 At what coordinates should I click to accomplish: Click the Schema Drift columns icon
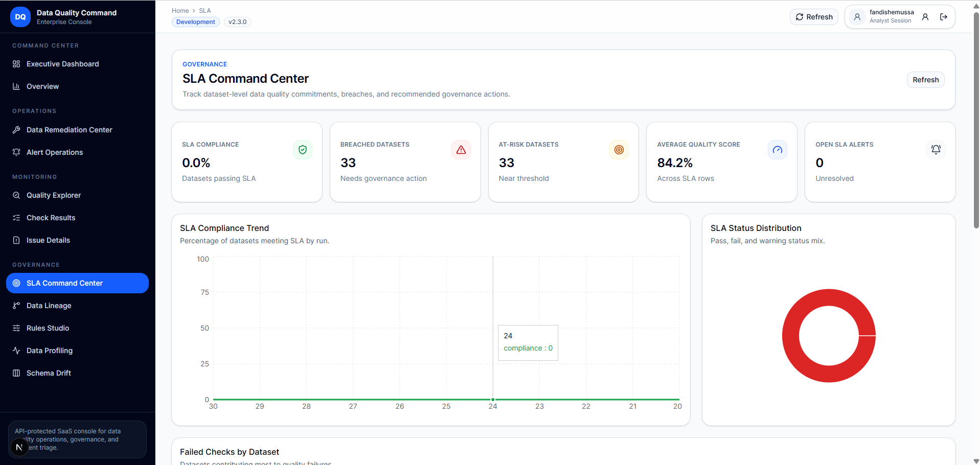click(x=16, y=373)
